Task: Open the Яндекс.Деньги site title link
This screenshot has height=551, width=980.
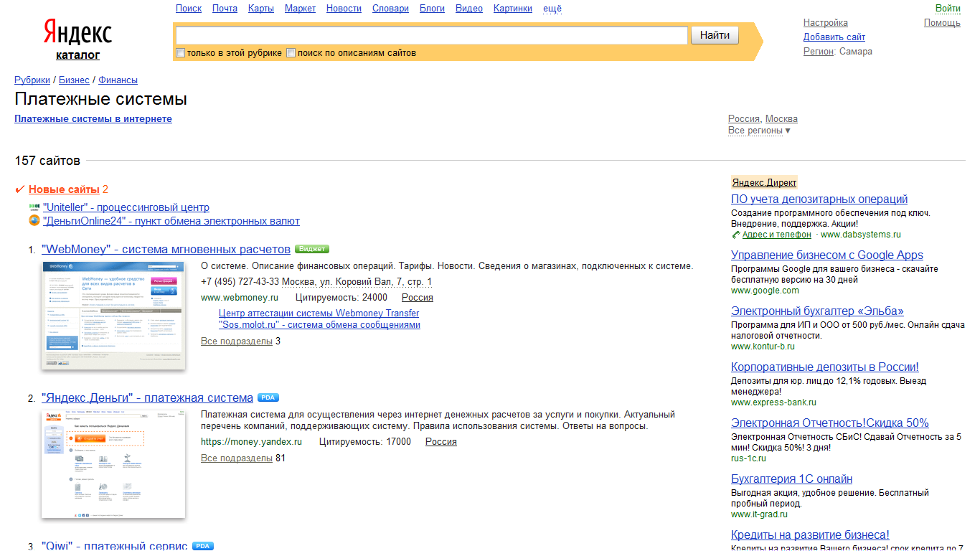Action: coord(147,398)
